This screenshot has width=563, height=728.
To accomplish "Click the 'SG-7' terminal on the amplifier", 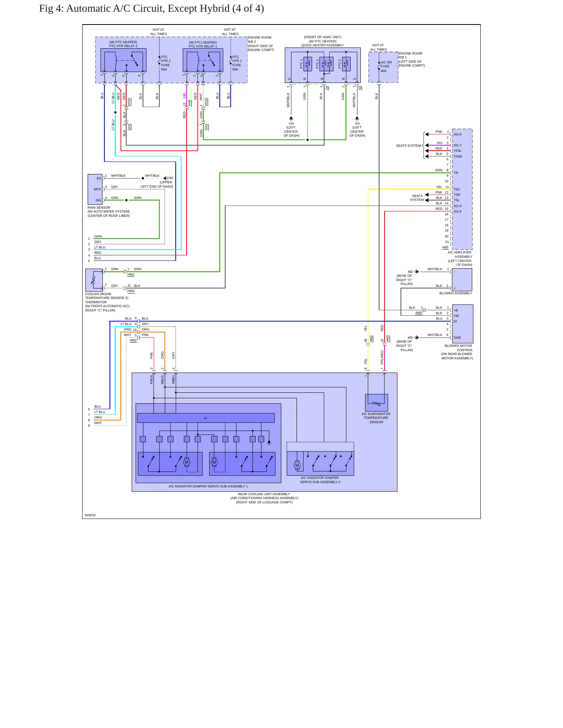I will click(x=457, y=145).
